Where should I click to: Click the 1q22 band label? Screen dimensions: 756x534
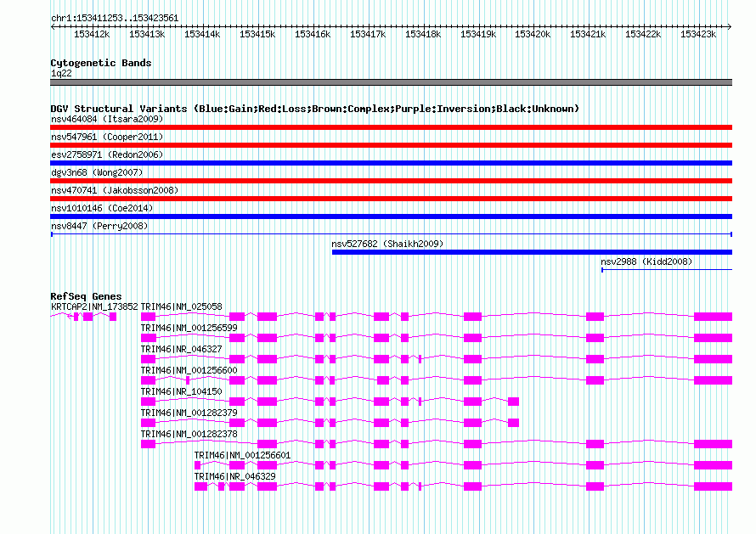[x=61, y=73]
